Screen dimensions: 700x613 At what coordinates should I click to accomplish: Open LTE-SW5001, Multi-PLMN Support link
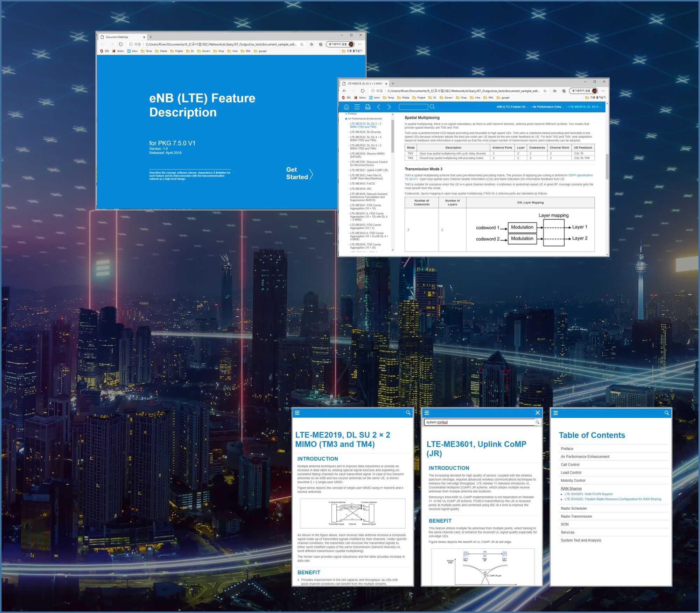coord(588,494)
